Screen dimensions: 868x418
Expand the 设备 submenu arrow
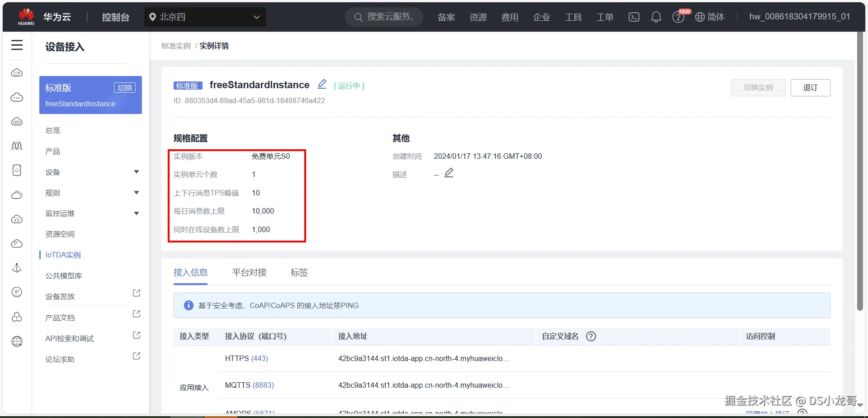pos(137,172)
